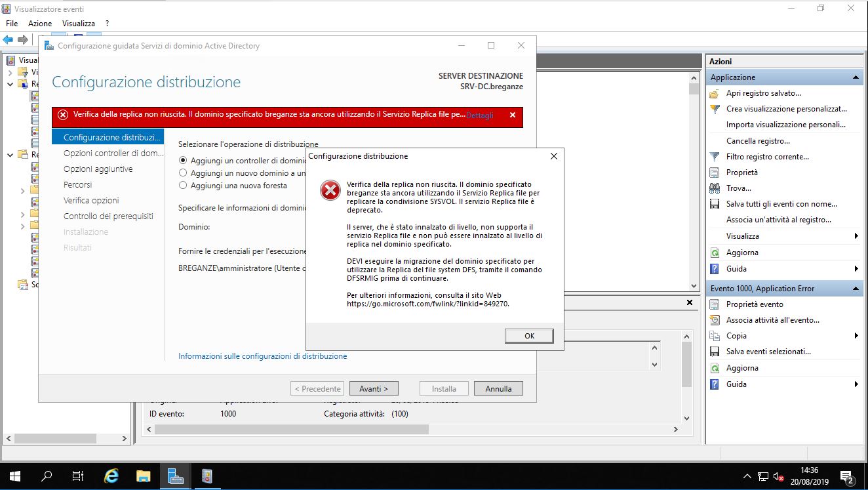Viewport: 868px width, 490px height.
Task: Dismiss the red error banner
Action: (x=512, y=115)
